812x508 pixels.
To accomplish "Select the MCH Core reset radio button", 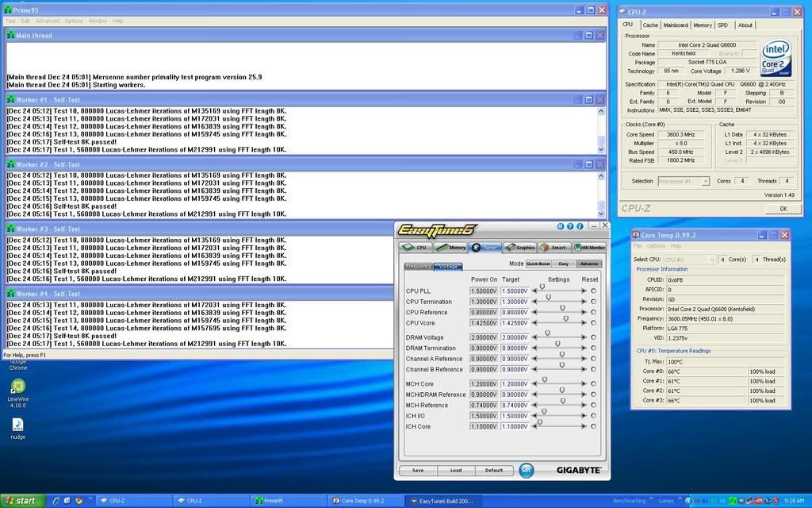I will 593,384.
